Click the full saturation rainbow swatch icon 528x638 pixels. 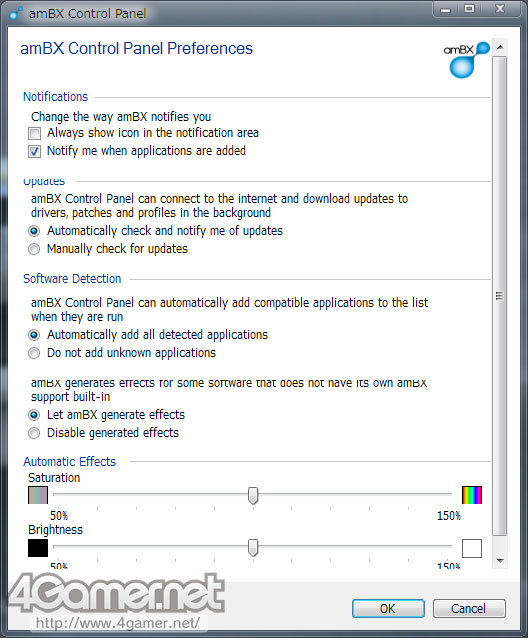[x=472, y=495]
